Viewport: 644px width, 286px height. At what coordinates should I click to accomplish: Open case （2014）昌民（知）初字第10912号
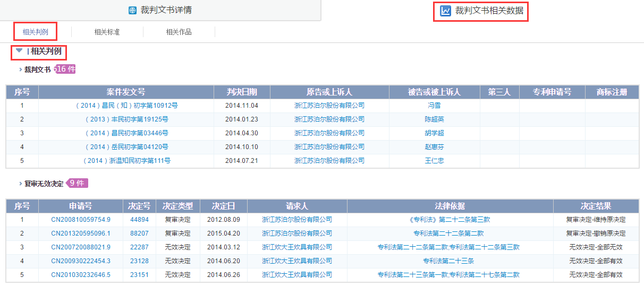126,106
